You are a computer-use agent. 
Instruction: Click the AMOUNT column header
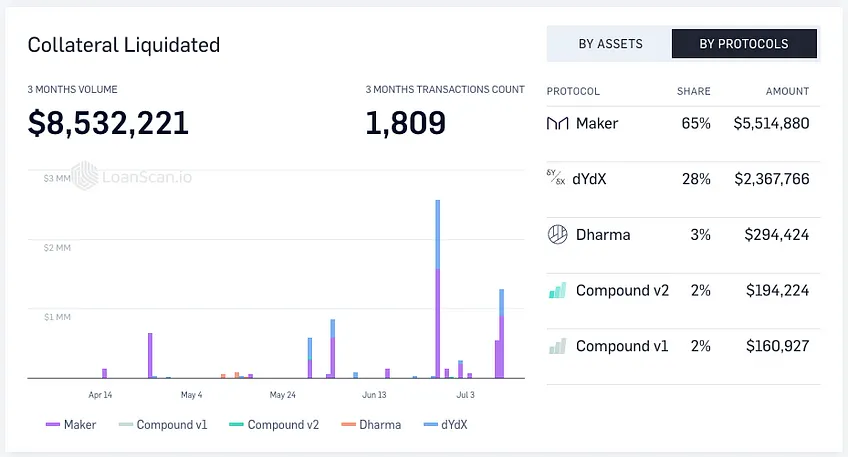click(787, 91)
